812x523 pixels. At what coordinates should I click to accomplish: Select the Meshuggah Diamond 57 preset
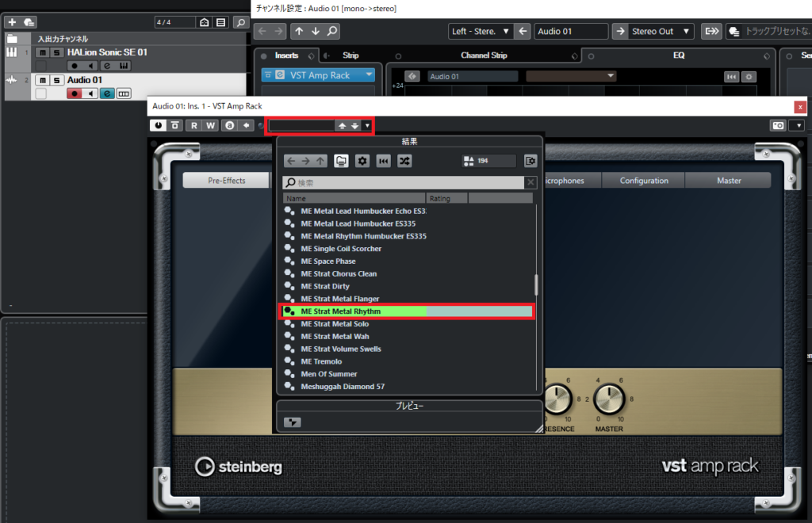click(407, 387)
